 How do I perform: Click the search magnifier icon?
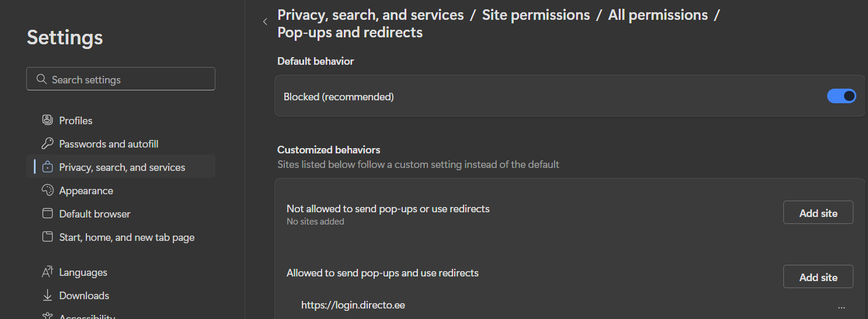[41, 79]
